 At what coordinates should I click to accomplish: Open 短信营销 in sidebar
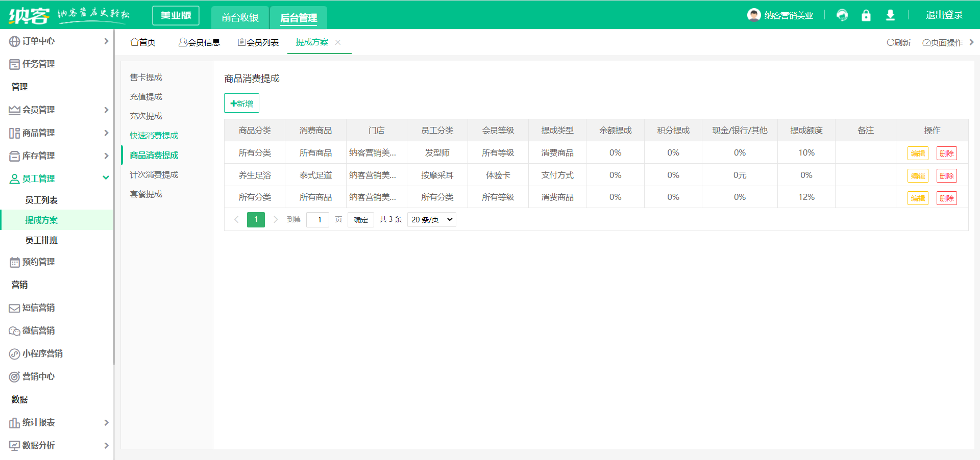39,308
